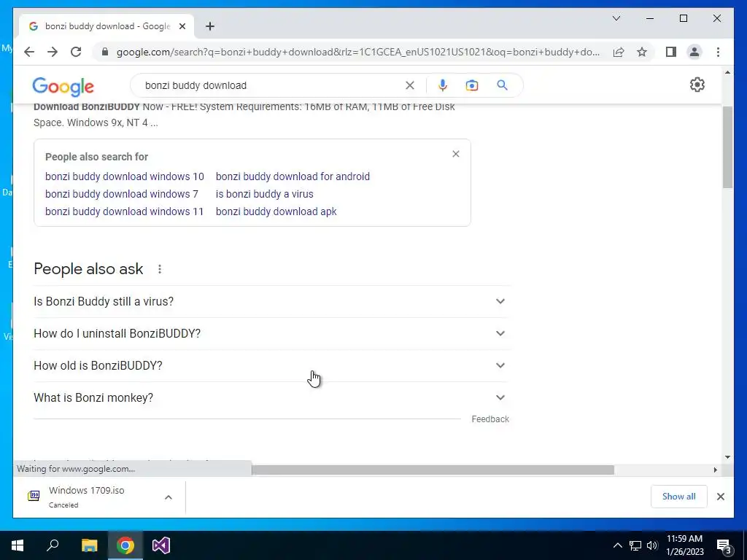This screenshot has height=560, width=747.
Task: Show all downloads
Action: click(678, 497)
